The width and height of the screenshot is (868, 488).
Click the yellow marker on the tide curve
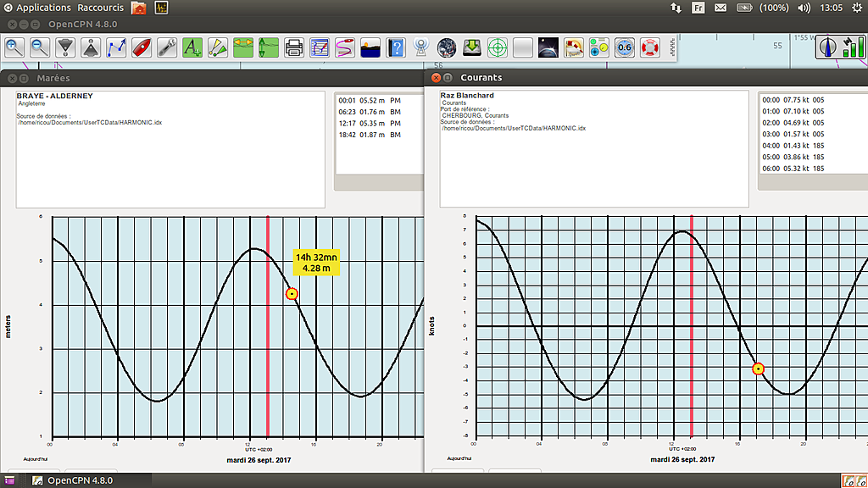(292, 294)
